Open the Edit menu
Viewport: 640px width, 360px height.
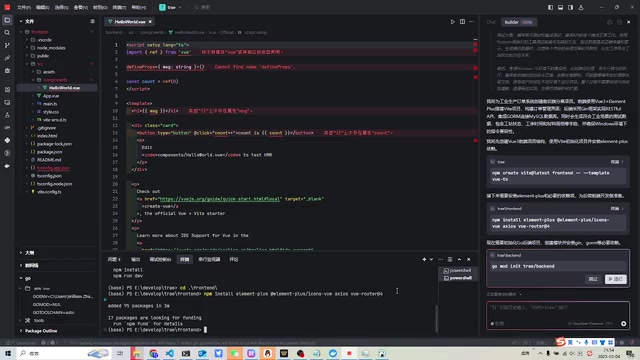point(42,7)
